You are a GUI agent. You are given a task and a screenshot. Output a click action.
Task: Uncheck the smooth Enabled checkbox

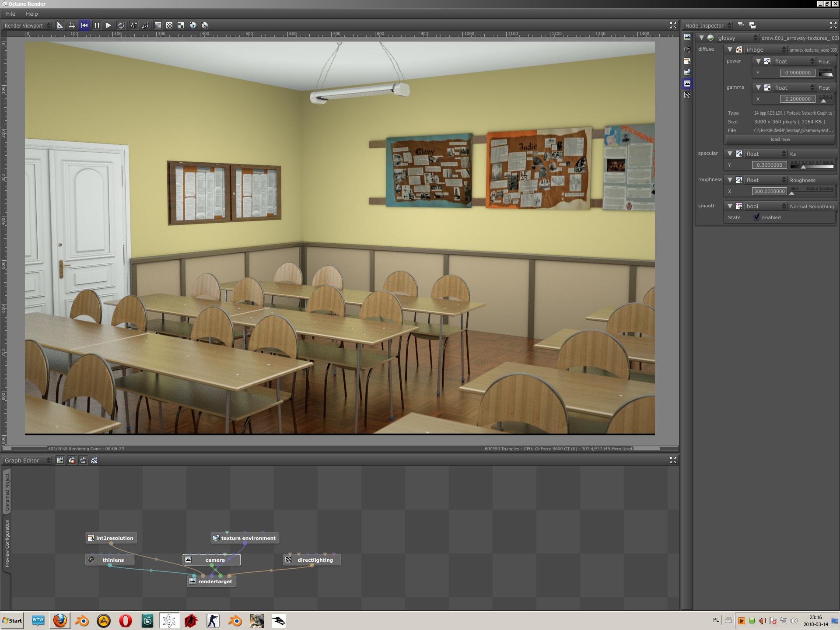(756, 217)
